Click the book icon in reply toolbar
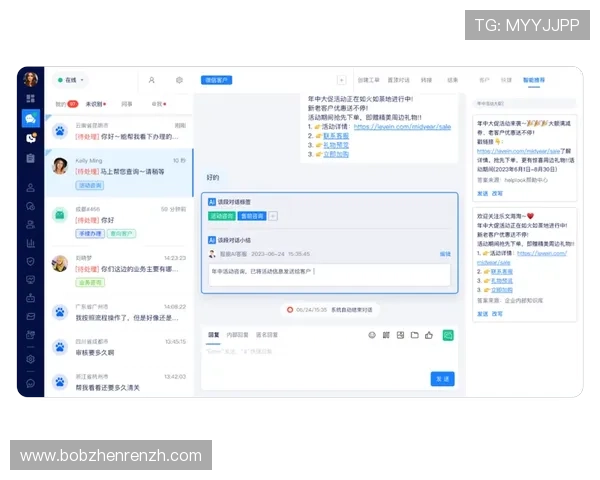This screenshot has width=600, height=480. pos(386,335)
